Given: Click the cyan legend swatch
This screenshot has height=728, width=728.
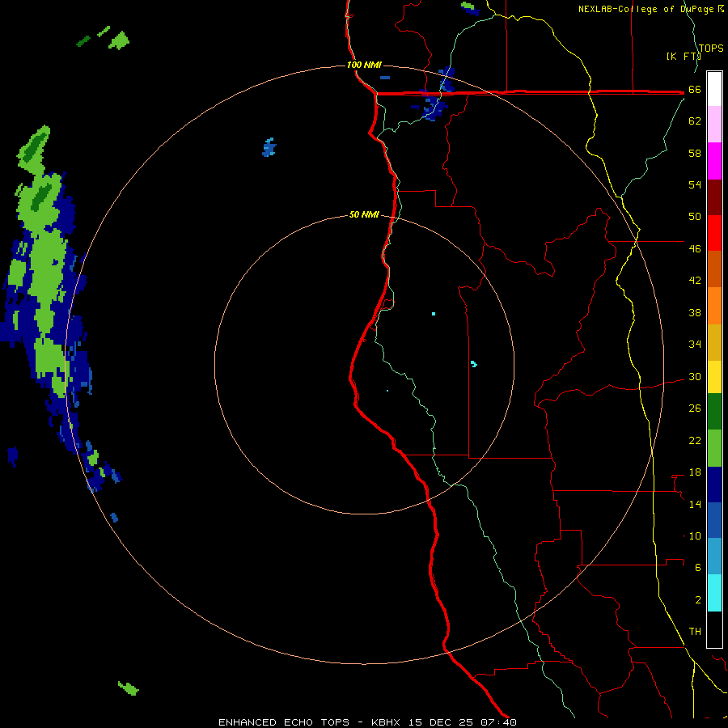Looking at the screenshot, I should click(714, 593).
